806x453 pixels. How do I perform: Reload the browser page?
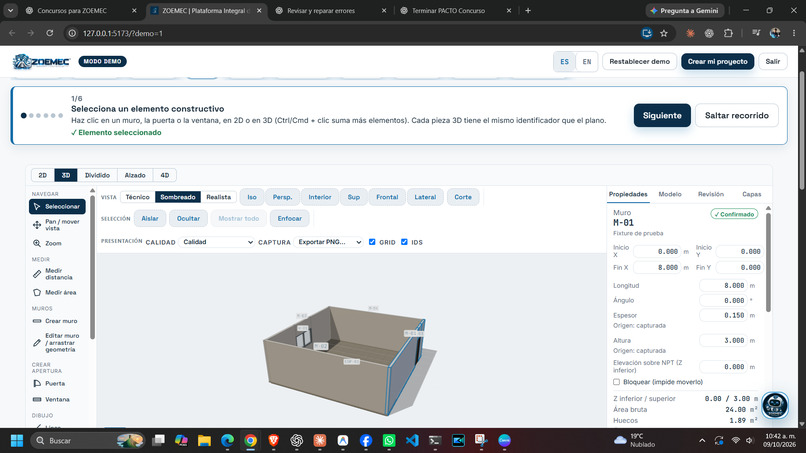click(49, 33)
